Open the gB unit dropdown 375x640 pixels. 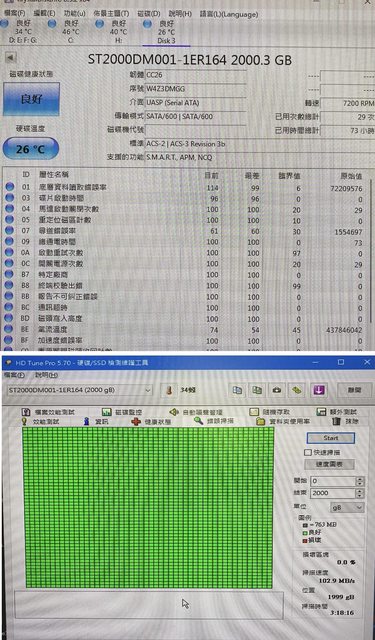347,507
